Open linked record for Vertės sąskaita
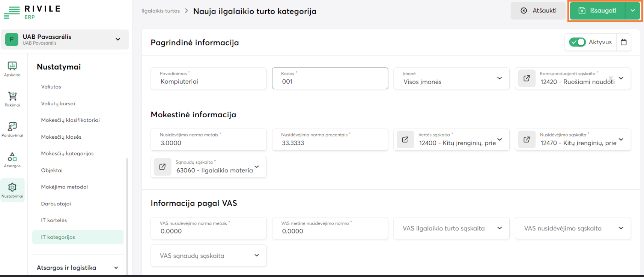Screen dimensions: 644x277 click(x=405, y=139)
